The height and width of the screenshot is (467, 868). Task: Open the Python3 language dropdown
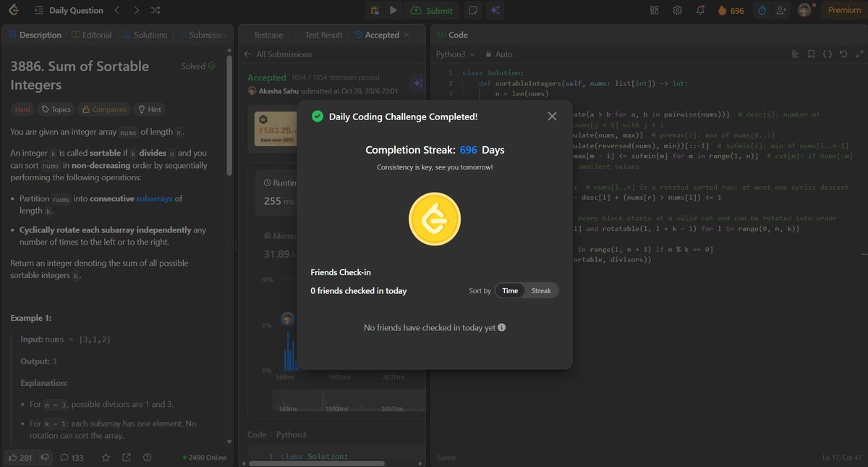[x=456, y=54]
